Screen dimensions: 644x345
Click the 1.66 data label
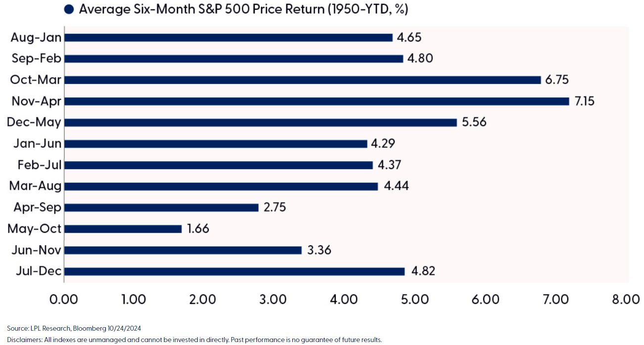point(198,229)
